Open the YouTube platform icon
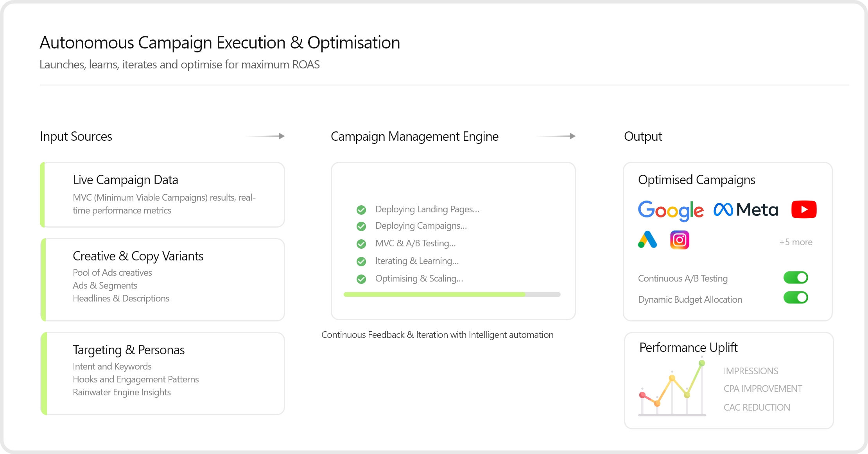Image resolution: width=868 pixels, height=454 pixels. (804, 209)
